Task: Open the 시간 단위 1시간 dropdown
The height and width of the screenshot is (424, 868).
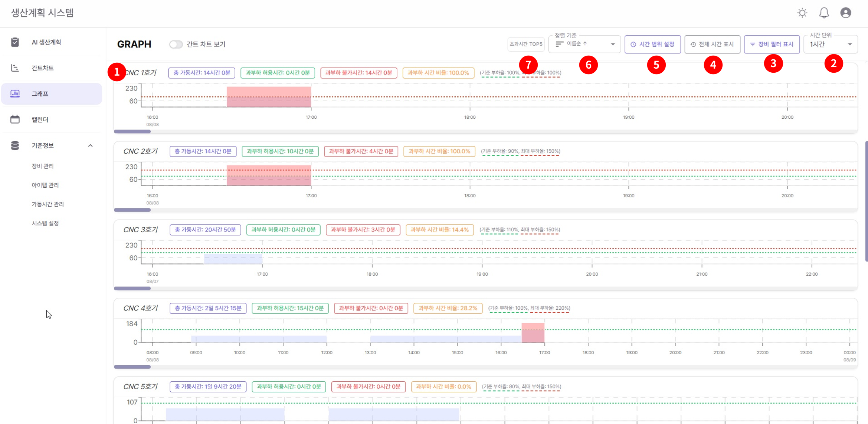Action: pos(830,45)
